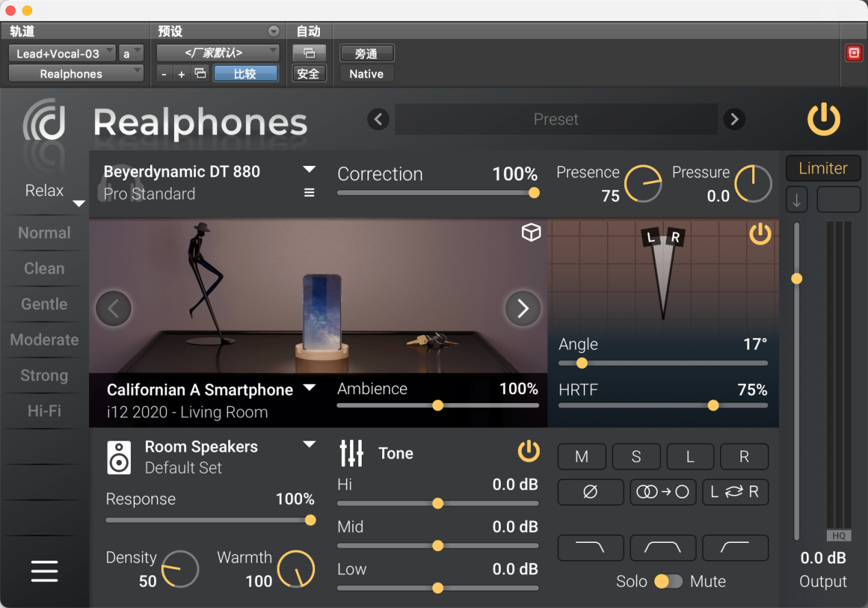Open the insert slot 'a' dropdown
Screen dimensions: 868x608
[131, 53]
